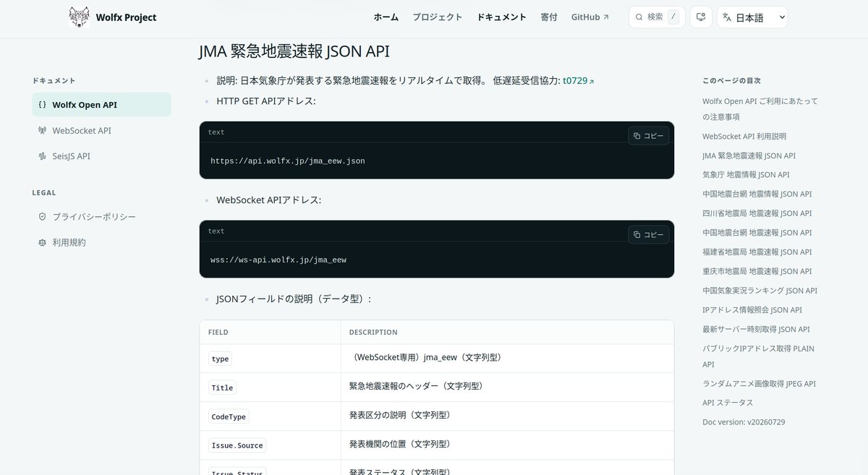This screenshot has width=868, height=475.
Task: Open the 寄付 nav item
Action: [x=549, y=17]
